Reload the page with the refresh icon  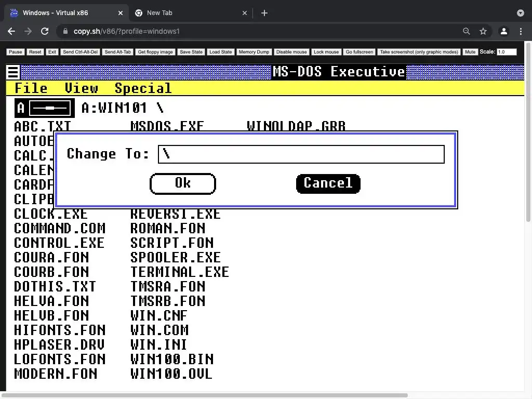[45, 31]
